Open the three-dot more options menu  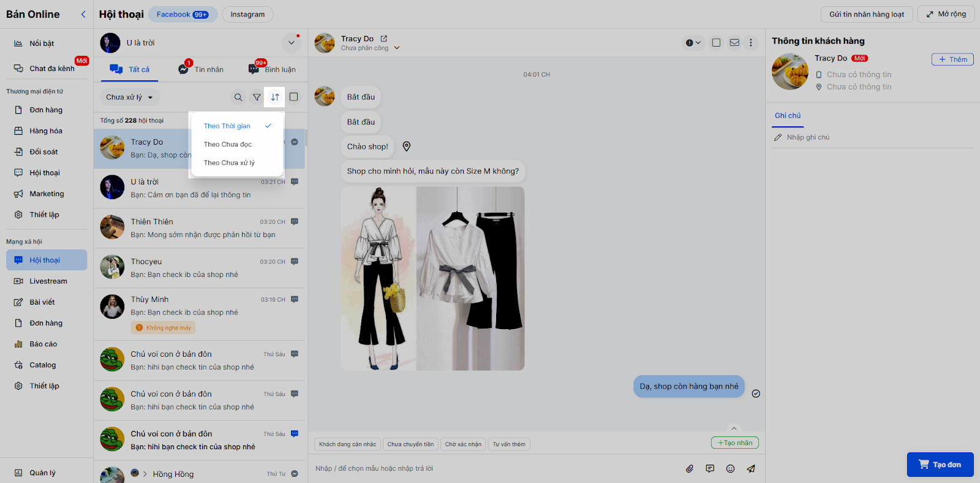[751, 43]
